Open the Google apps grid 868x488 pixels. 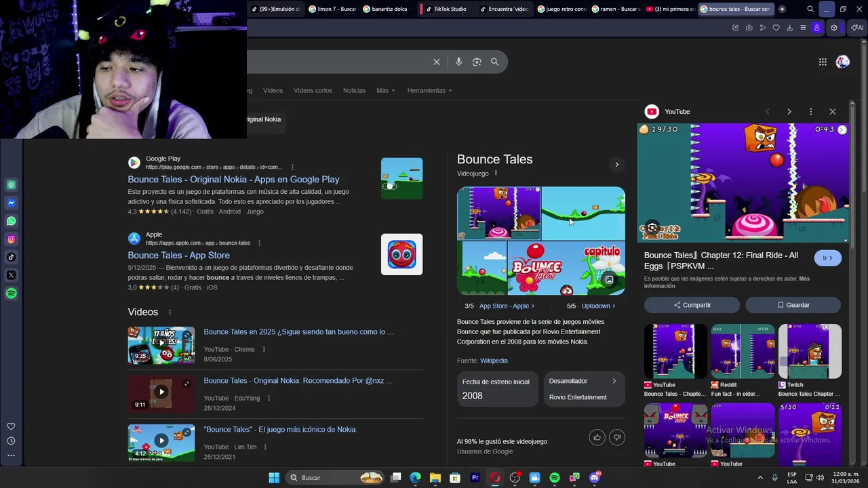coord(823,62)
